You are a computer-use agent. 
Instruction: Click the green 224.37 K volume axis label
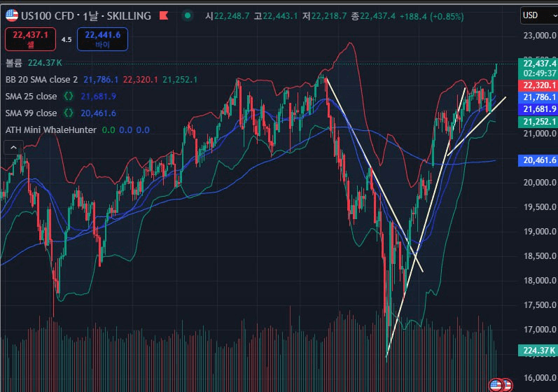pos(539,351)
